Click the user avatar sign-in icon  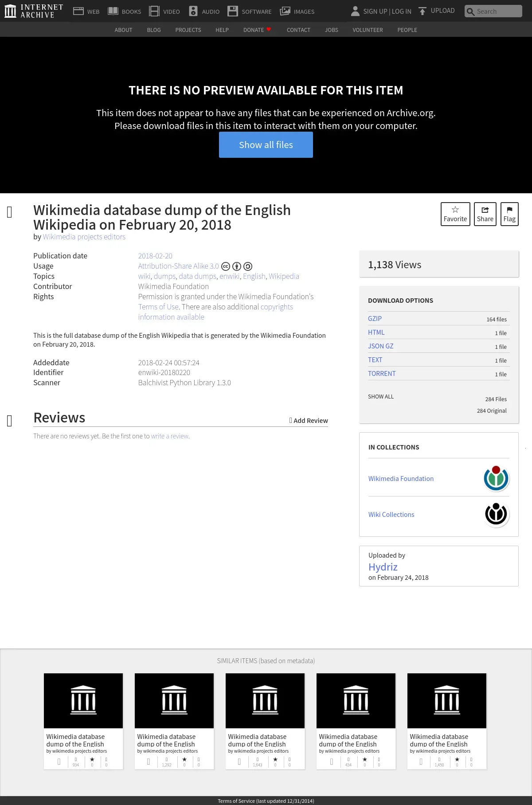pos(355,11)
